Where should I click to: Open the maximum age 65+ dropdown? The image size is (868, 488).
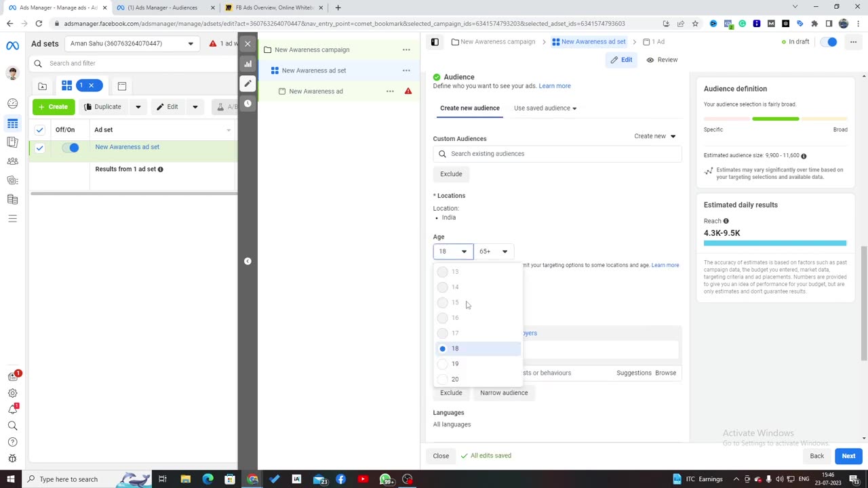point(494,251)
